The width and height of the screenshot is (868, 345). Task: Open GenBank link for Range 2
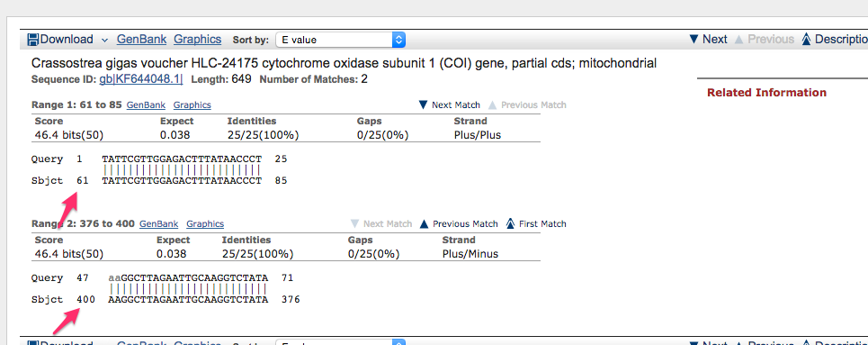(x=158, y=224)
